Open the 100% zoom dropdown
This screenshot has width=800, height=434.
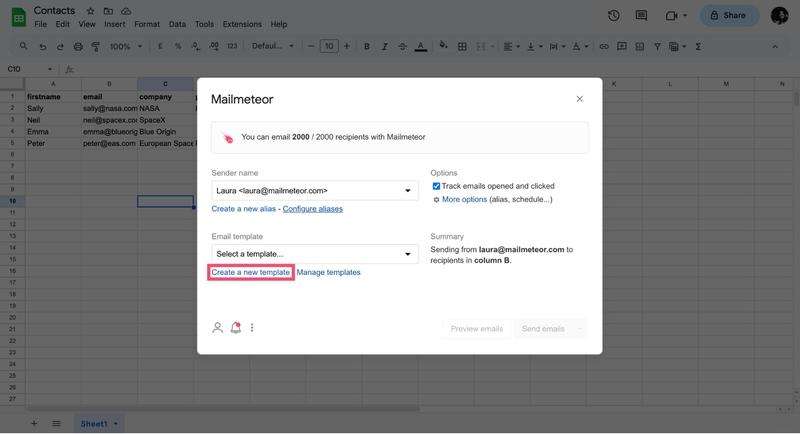click(x=126, y=46)
